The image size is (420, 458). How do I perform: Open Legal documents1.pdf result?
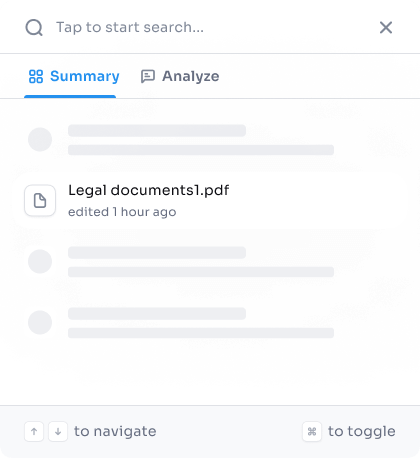pyautogui.click(x=210, y=201)
